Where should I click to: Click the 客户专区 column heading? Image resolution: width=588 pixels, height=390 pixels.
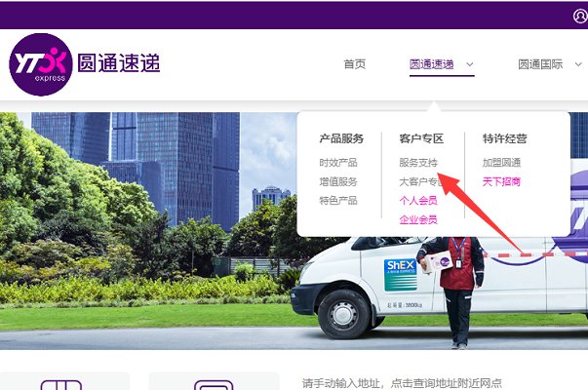421,138
